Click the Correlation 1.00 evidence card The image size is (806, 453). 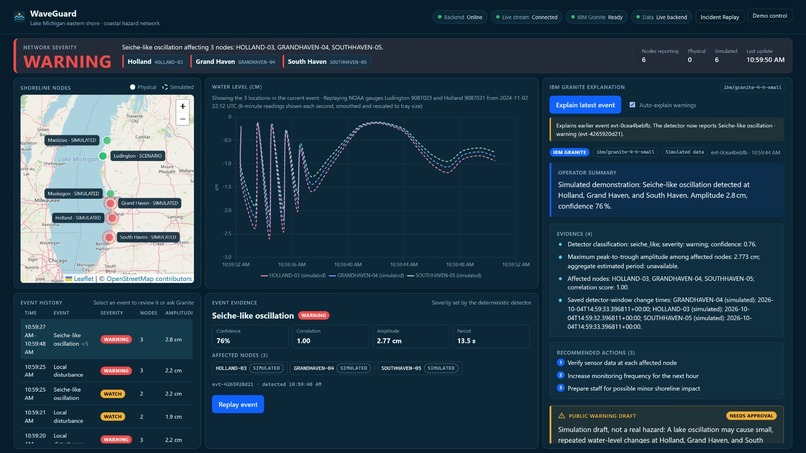pos(331,336)
